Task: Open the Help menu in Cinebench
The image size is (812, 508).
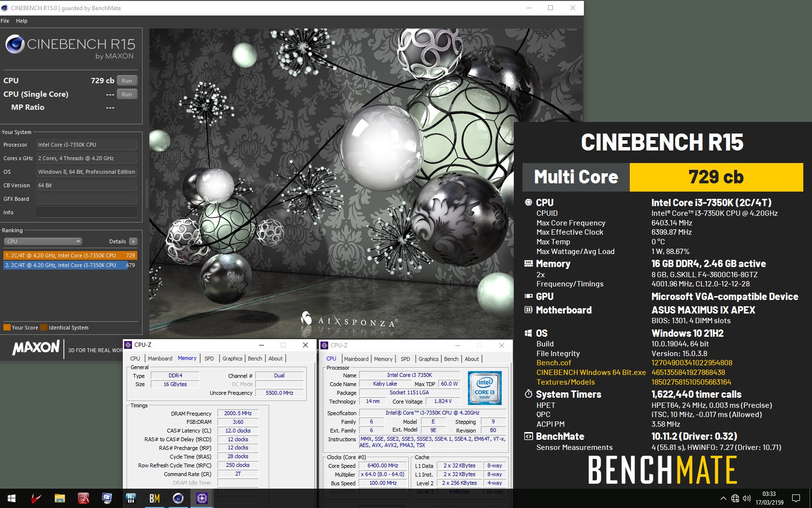Action: point(21,21)
